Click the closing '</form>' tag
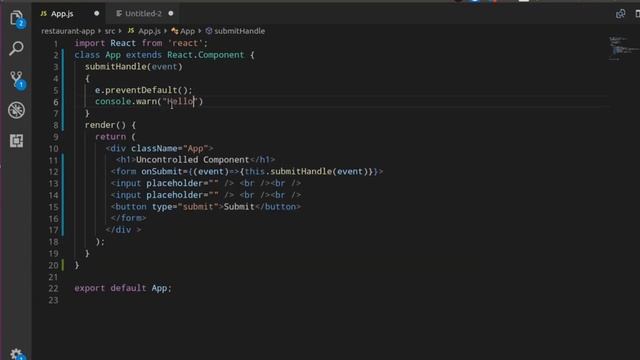 128,218
